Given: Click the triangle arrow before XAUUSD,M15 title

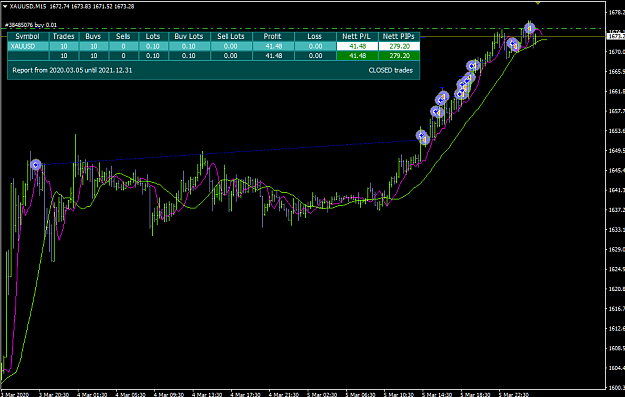Looking at the screenshot, I should point(5,6).
